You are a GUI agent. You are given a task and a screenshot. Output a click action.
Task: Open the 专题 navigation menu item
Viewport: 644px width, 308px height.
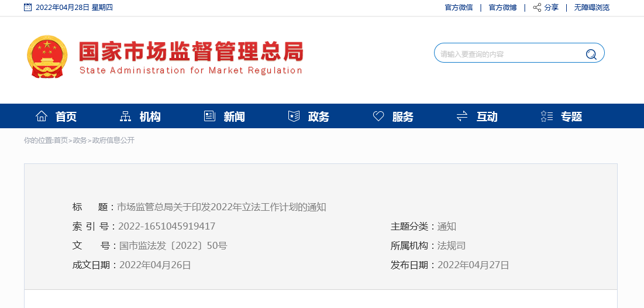571,117
